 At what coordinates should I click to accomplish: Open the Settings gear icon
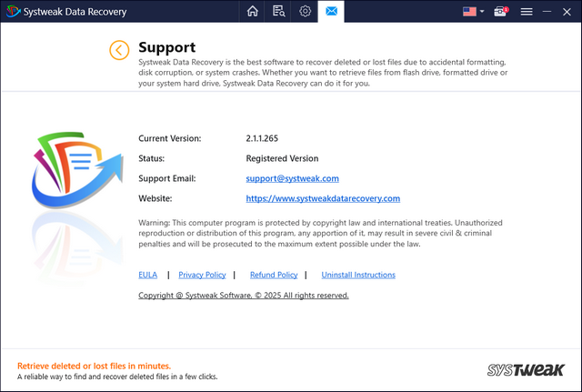[x=306, y=12]
